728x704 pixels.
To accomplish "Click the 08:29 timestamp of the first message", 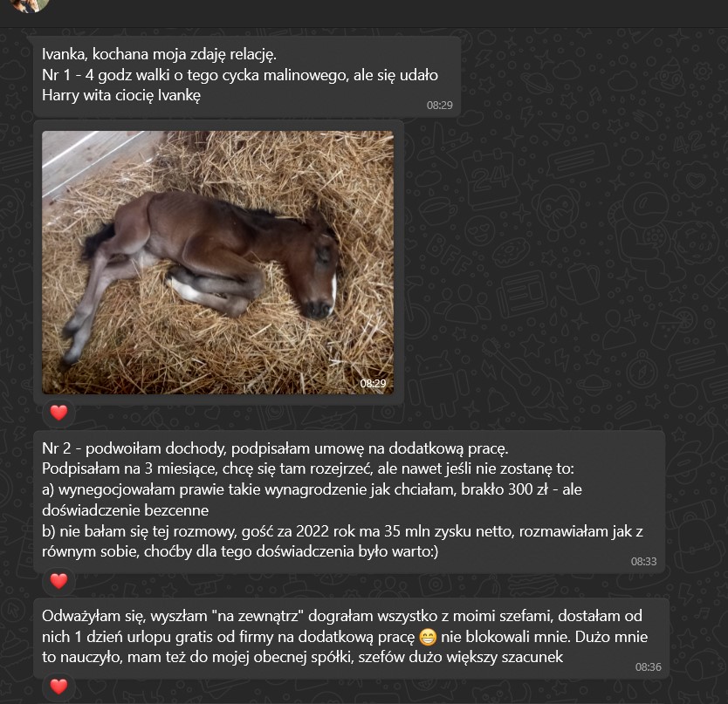I will click(439, 106).
